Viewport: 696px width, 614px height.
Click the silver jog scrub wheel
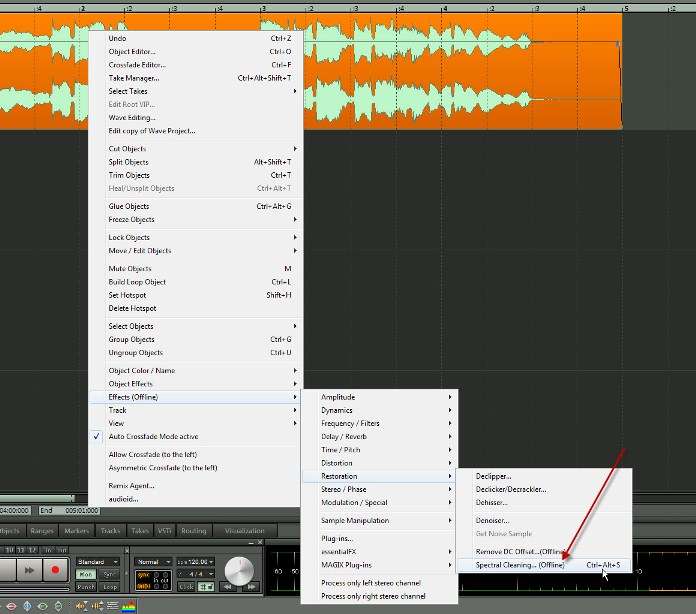point(239,570)
